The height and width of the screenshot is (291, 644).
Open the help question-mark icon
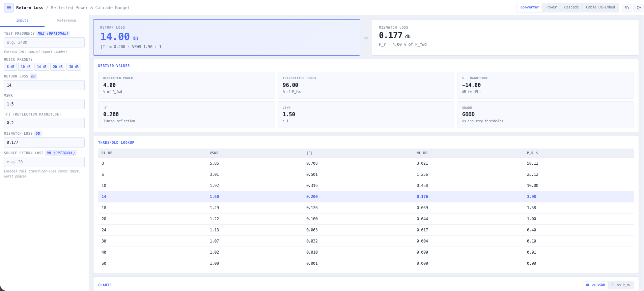coord(639,7)
